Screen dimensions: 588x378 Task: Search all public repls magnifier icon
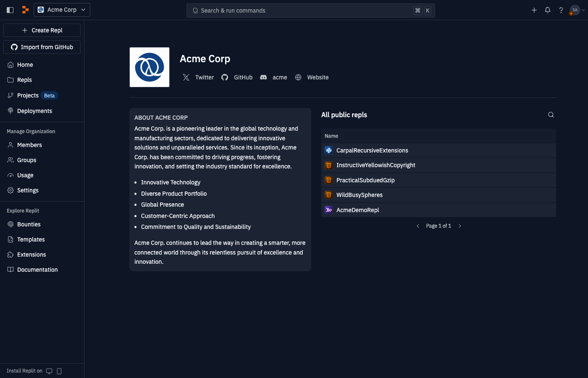(x=551, y=115)
